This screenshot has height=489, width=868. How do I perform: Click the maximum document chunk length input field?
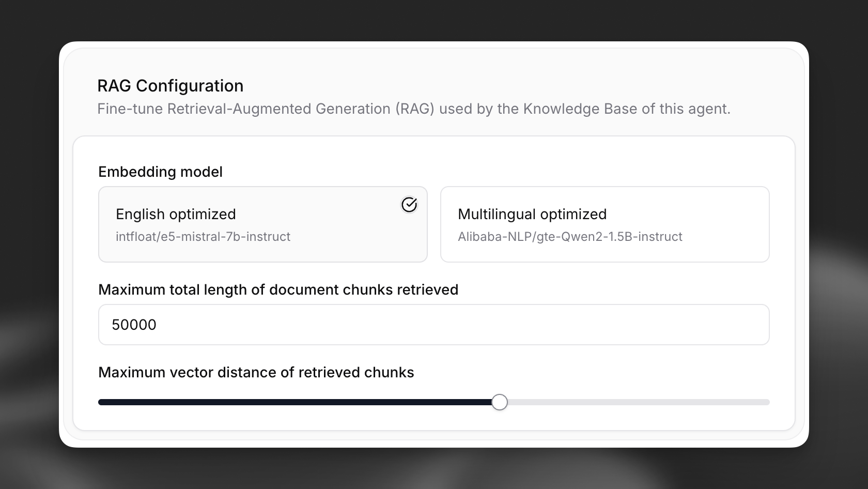[434, 325]
